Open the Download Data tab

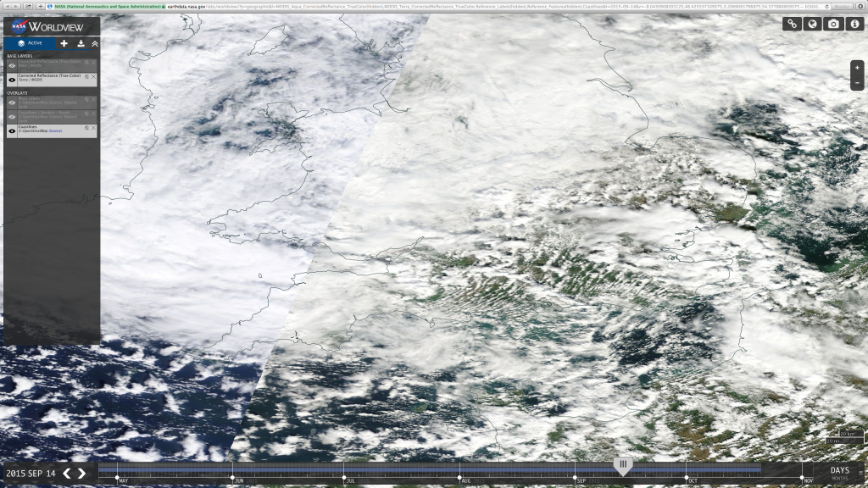tap(81, 43)
